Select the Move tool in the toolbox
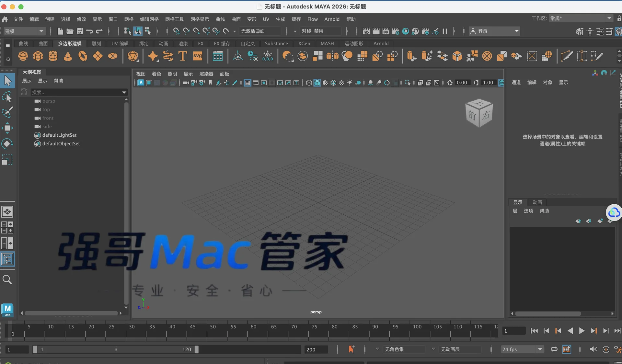The width and height of the screenshot is (622, 364). (7, 128)
